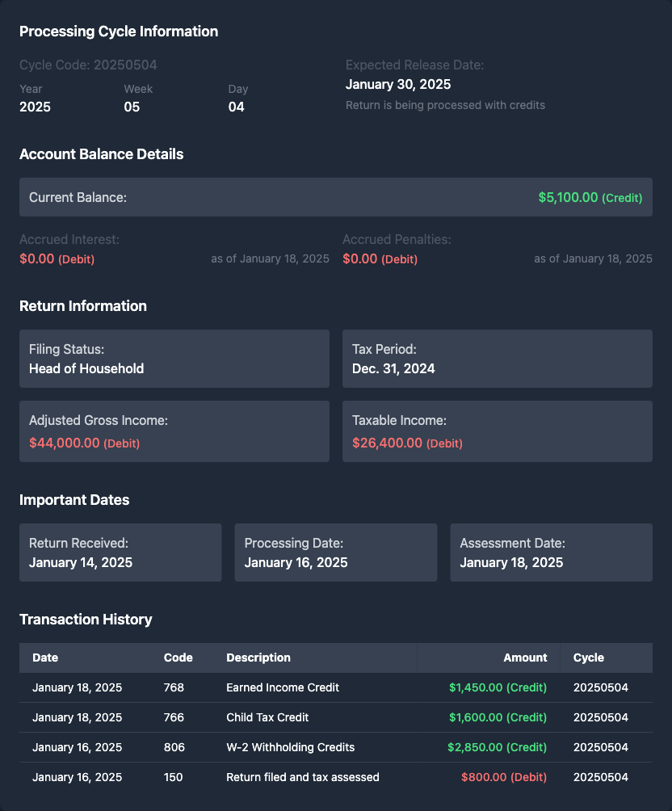Click the Description column header
Viewport: 672px width, 811px height.
click(x=258, y=658)
